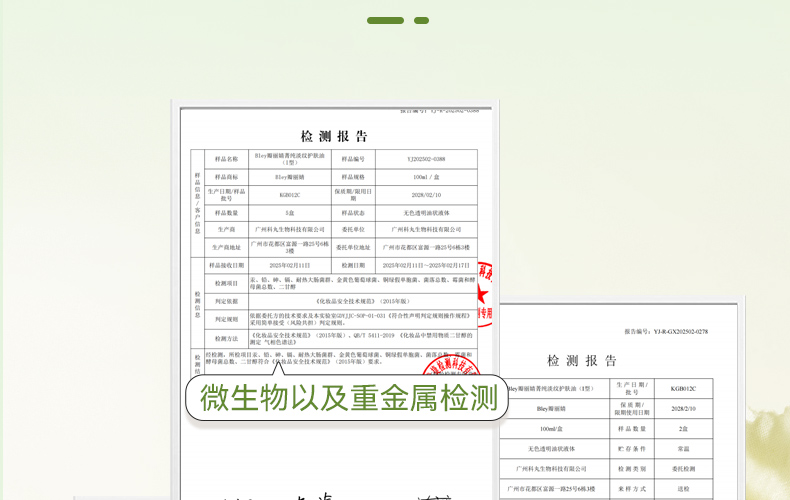Click the 样品数量 label in right report
This screenshot has width=790, height=500.
click(632, 429)
